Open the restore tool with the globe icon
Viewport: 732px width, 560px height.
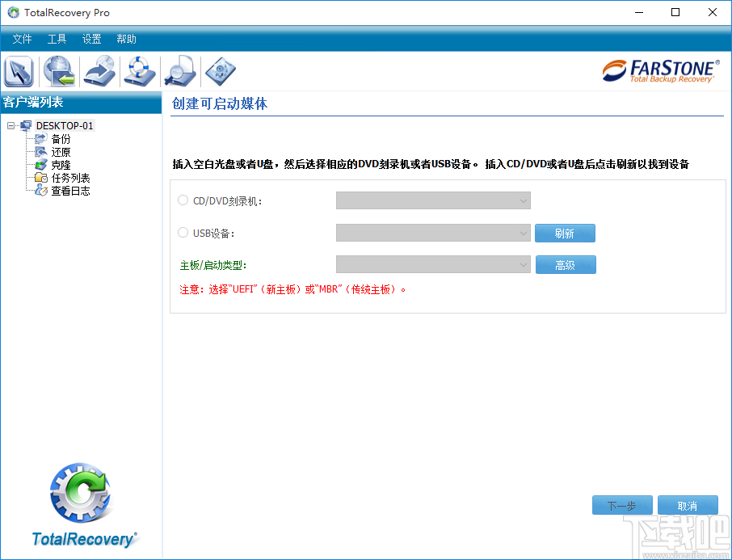(x=58, y=71)
